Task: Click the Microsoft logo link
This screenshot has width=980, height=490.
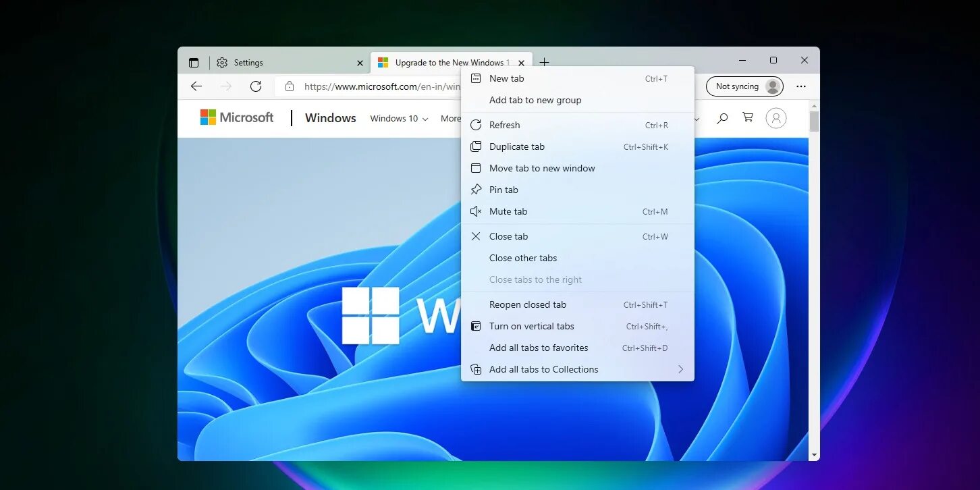Action: pos(237,117)
